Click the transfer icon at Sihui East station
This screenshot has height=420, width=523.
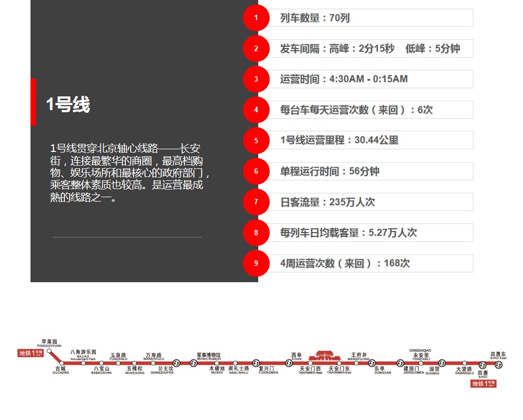(498, 364)
